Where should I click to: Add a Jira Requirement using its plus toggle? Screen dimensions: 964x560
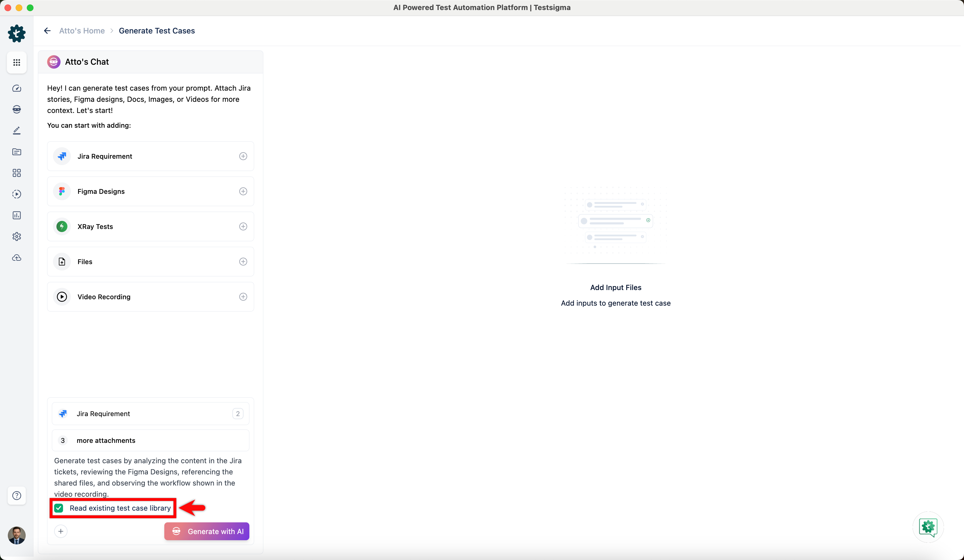[x=243, y=156]
